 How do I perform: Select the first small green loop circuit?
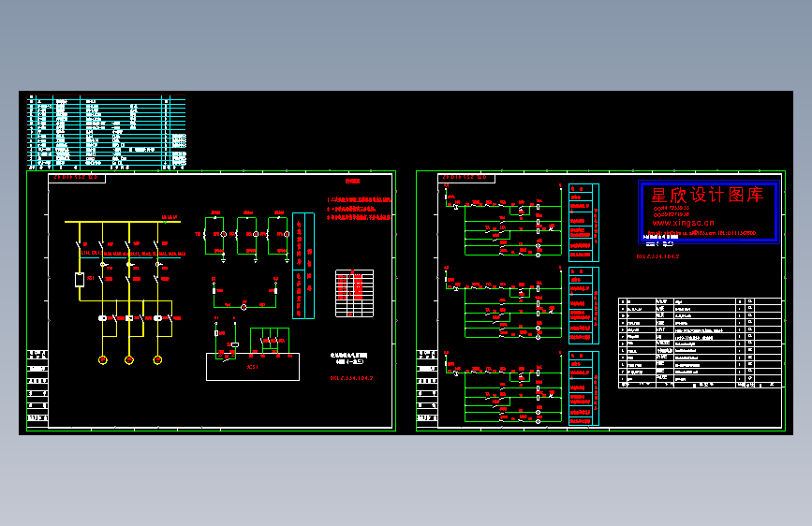(214, 236)
